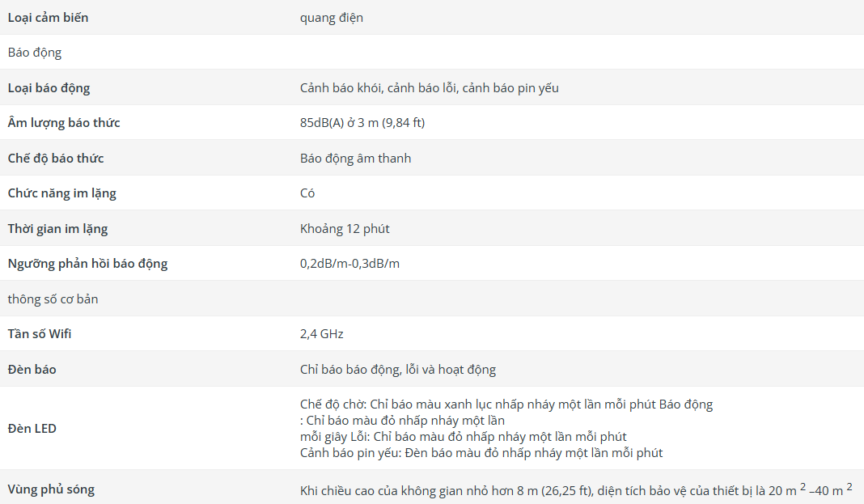
Task: Click the "Loại báo động" label
Action: coord(49,87)
